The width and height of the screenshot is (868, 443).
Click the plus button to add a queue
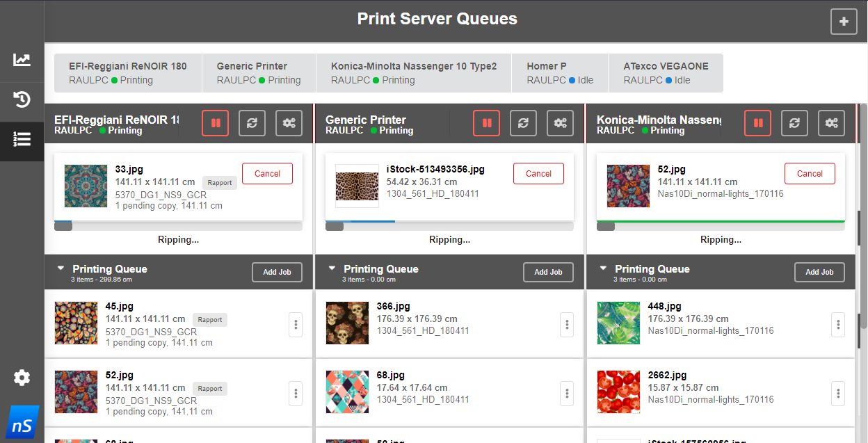(844, 22)
